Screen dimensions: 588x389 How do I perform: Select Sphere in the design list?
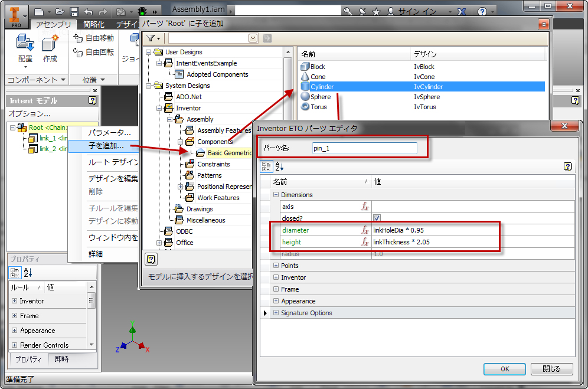click(423, 97)
